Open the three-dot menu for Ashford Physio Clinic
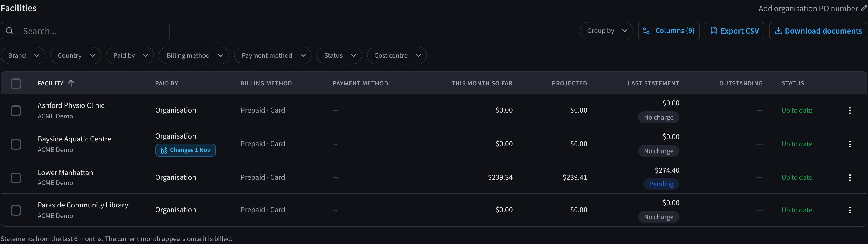 click(x=850, y=110)
